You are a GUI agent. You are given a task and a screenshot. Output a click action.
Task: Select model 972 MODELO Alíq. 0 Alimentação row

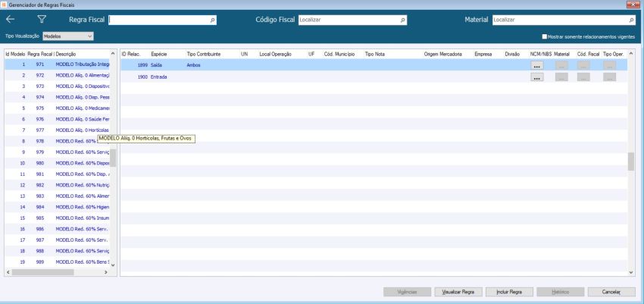pyautogui.click(x=58, y=76)
